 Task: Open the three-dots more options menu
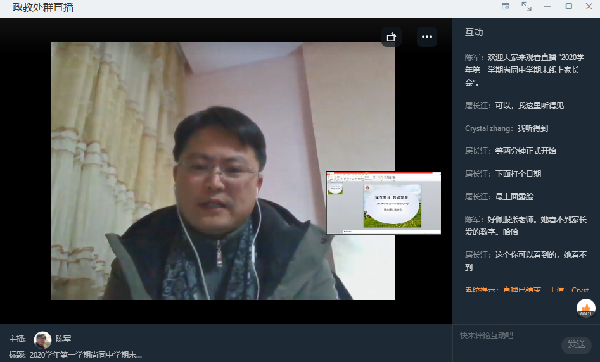pyautogui.click(x=427, y=37)
